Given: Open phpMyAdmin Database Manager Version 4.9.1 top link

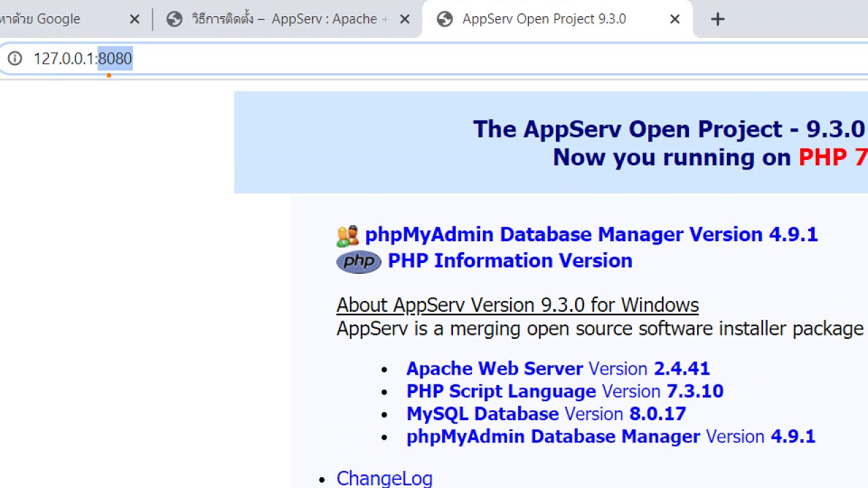Looking at the screenshot, I should (x=591, y=235).
